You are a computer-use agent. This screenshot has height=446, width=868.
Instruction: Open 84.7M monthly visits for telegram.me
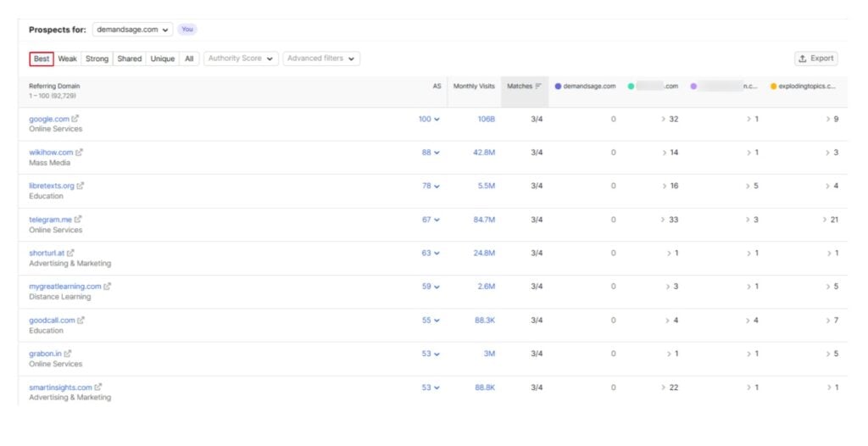tap(484, 220)
